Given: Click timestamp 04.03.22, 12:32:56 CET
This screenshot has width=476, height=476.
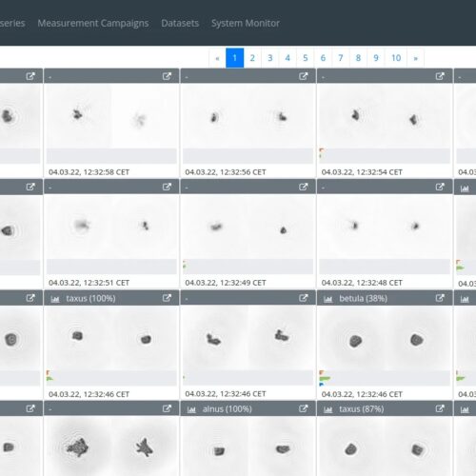Looking at the screenshot, I should click(226, 172).
